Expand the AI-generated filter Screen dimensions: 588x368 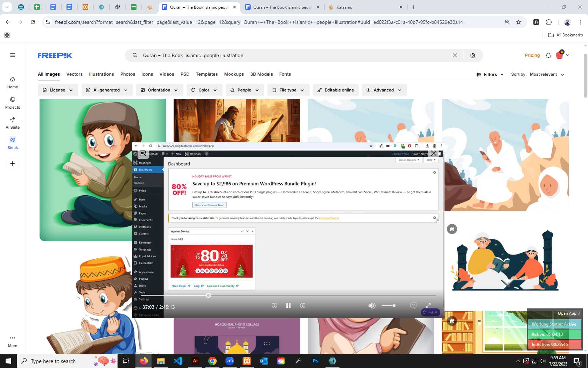pyautogui.click(x=107, y=90)
